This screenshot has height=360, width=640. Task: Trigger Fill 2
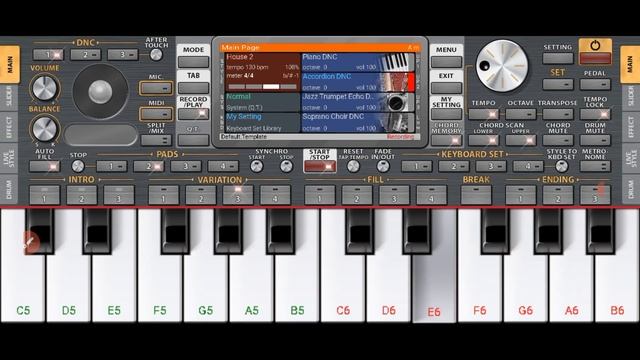tap(357, 195)
